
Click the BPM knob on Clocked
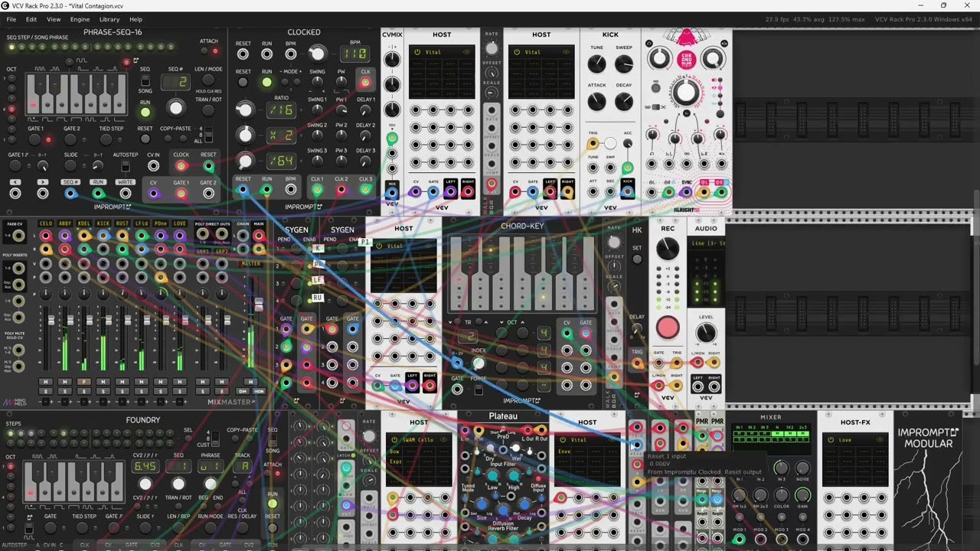pyautogui.click(x=316, y=54)
